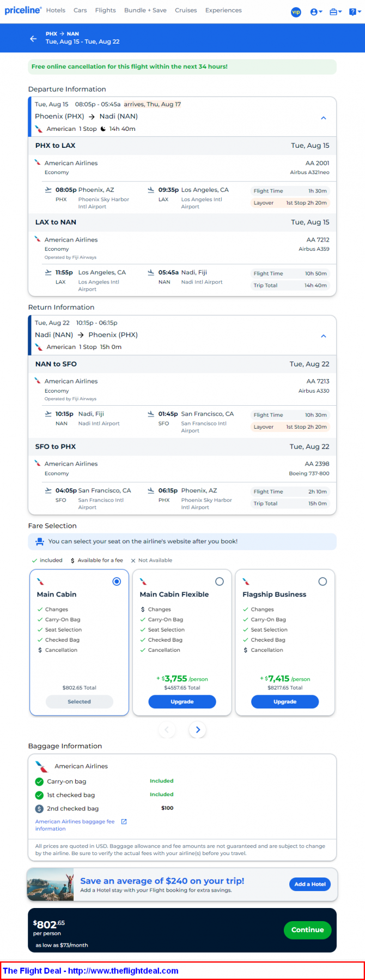This screenshot has width=365, height=980.
Task: Upgrade to Main Cabin Flexible fare
Action: click(182, 702)
